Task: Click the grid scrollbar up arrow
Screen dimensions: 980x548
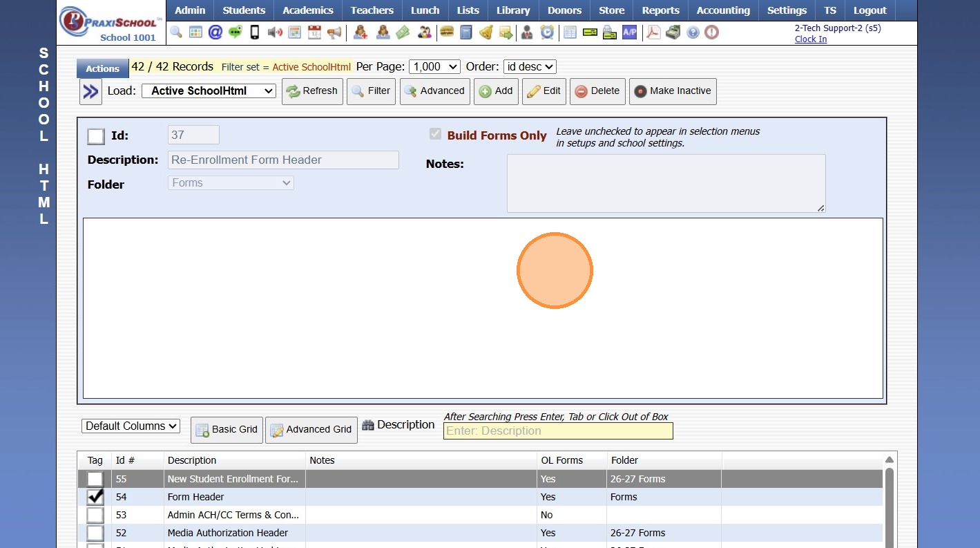Action: pos(890,460)
